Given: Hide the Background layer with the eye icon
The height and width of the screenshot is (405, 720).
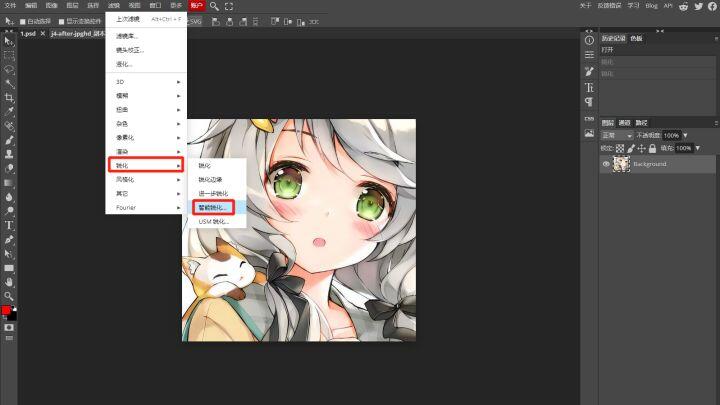Looking at the screenshot, I should click(606, 164).
